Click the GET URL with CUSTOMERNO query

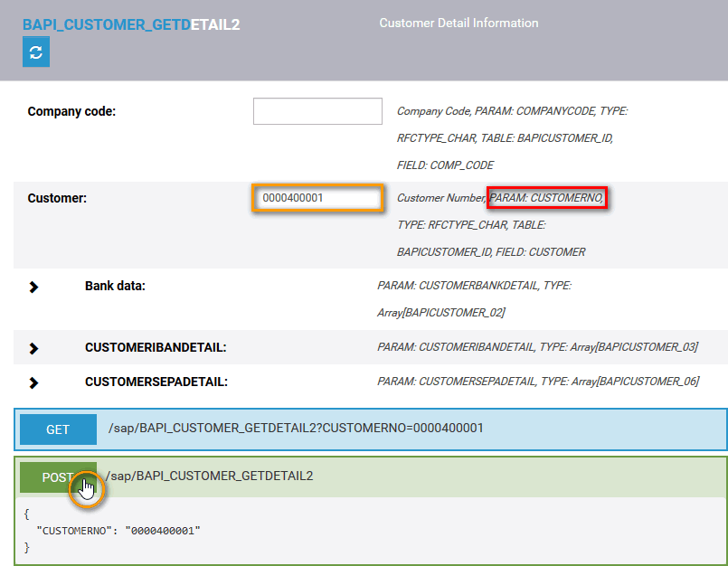pyautogui.click(x=296, y=429)
